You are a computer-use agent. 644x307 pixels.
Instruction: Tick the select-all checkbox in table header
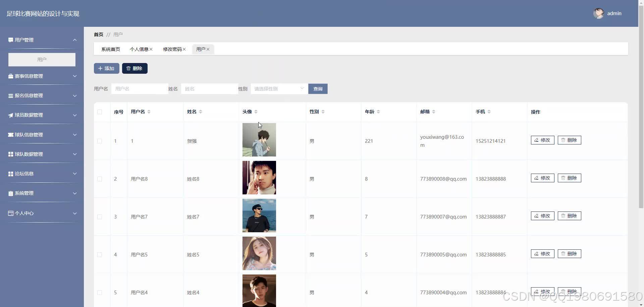[100, 112]
